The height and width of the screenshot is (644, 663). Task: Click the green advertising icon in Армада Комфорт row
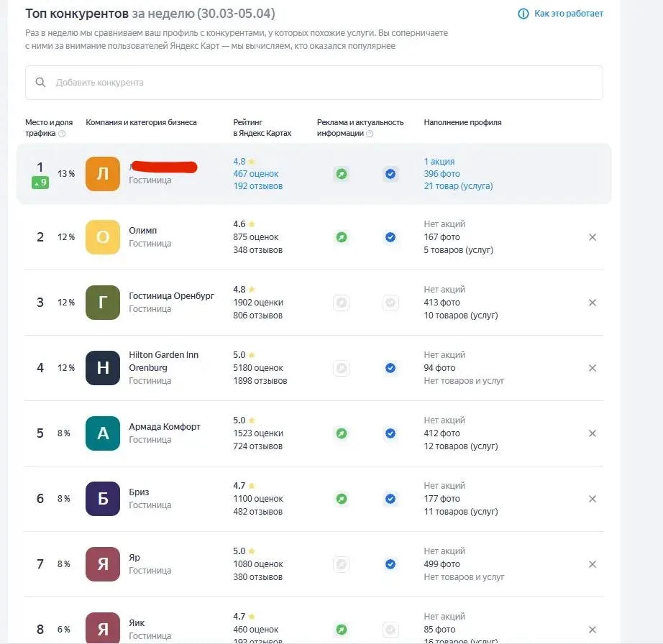pos(342,433)
